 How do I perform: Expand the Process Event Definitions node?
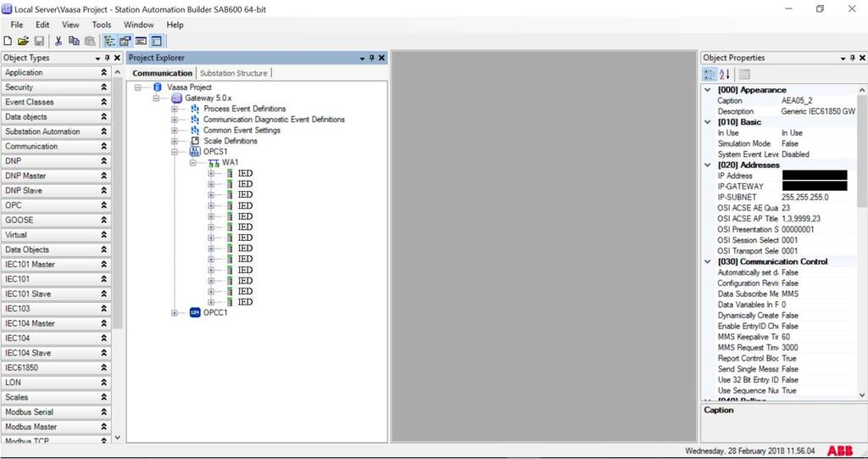175,109
